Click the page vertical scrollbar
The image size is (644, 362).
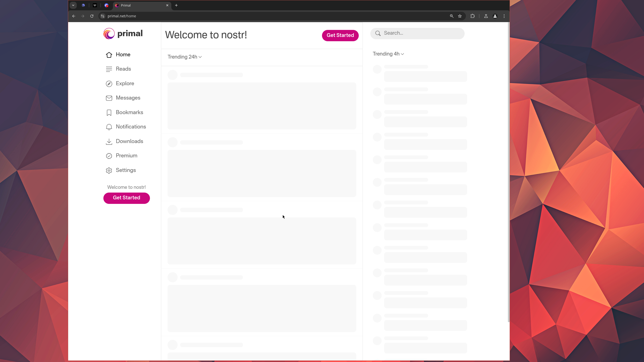coord(508,172)
